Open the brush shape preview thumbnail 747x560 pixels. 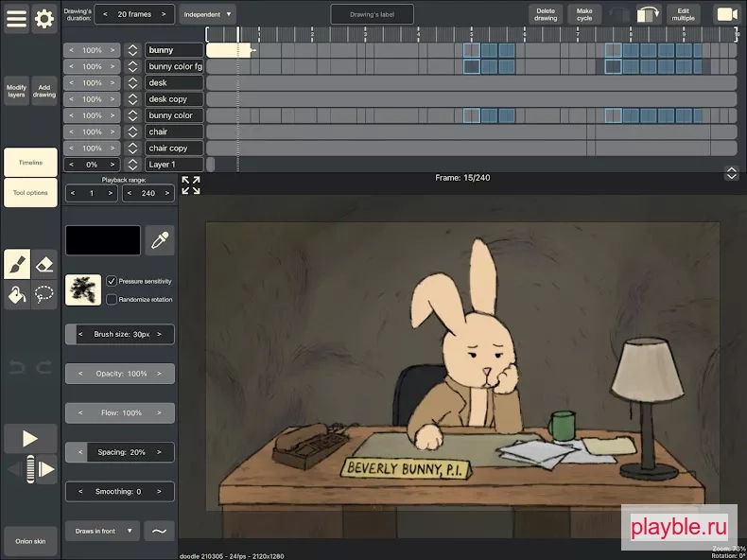(x=83, y=289)
